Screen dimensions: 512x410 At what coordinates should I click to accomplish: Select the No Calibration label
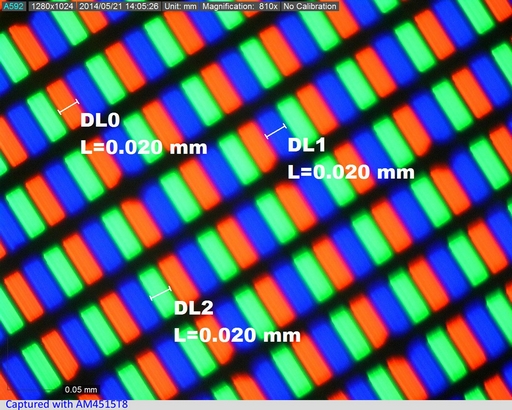pyautogui.click(x=310, y=6)
